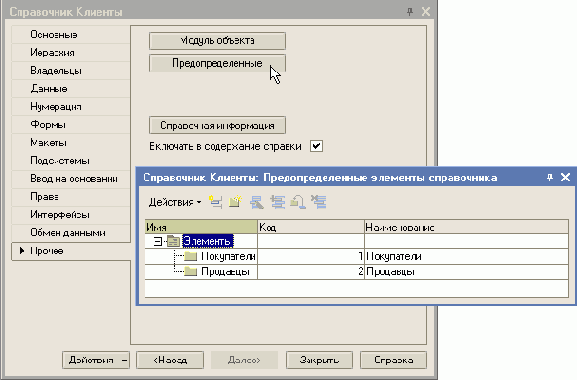
Task: Switch to the Интерфейсы tab
Action: pyautogui.click(x=71, y=215)
